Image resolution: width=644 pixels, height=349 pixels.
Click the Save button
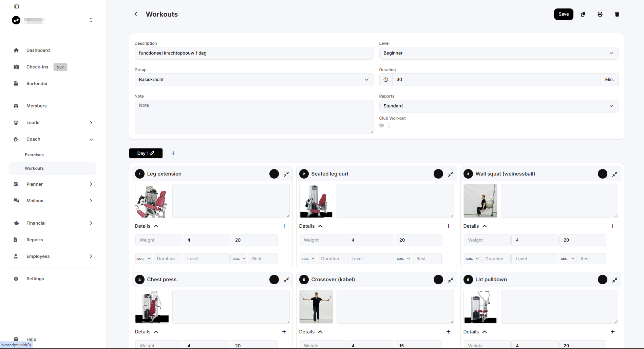coord(564,14)
